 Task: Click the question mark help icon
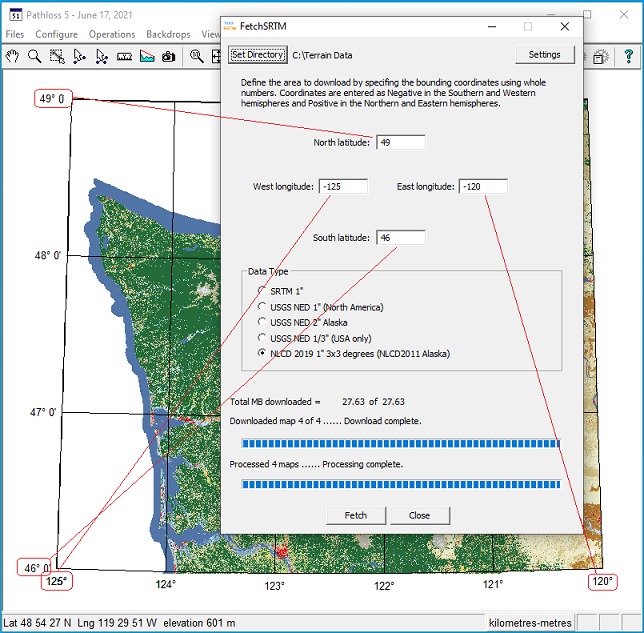click(628, 57)
